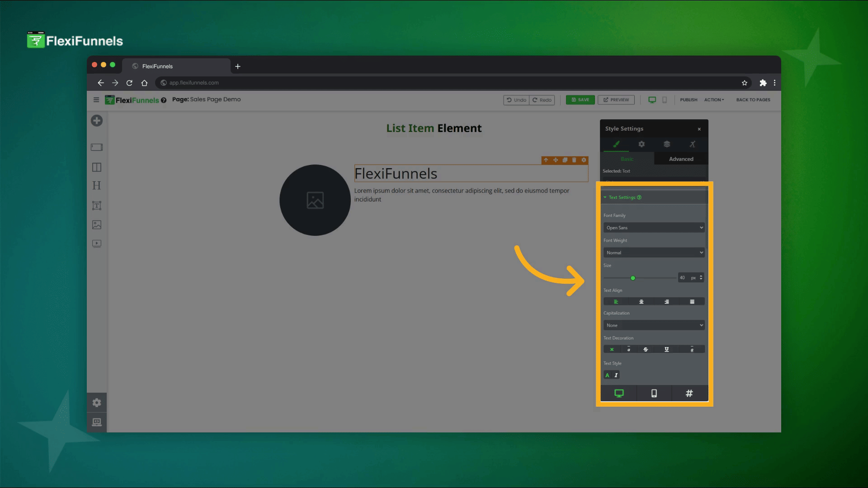Click the font Size slider handle
The height and width of the screenshot is (488, 868).
pos(633,278)
